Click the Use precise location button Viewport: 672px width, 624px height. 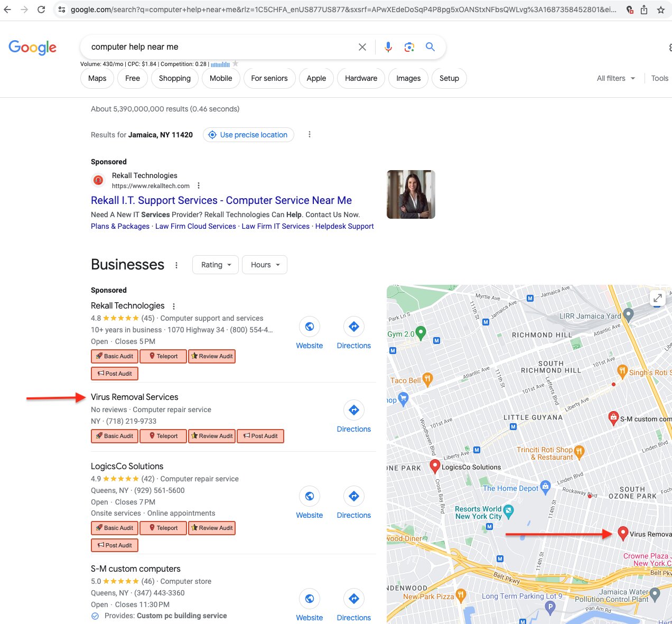pos(248,135)
